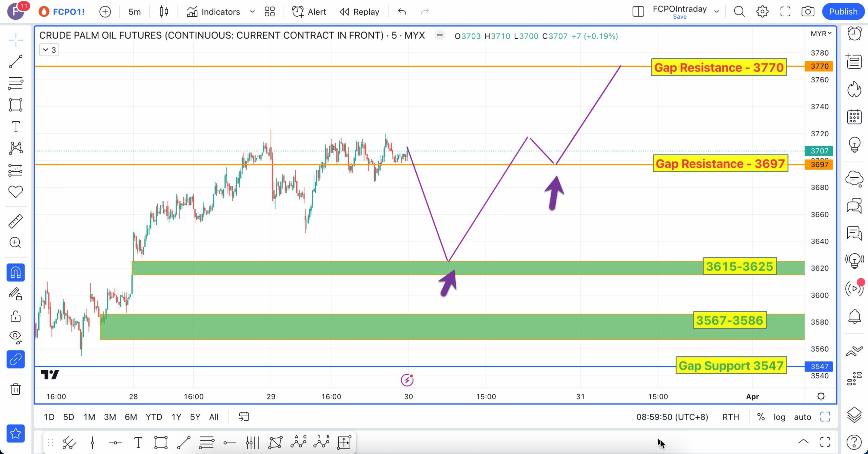868x454 pixels.
Task: Select the 1M date range tab
Action: coord(89,417)
